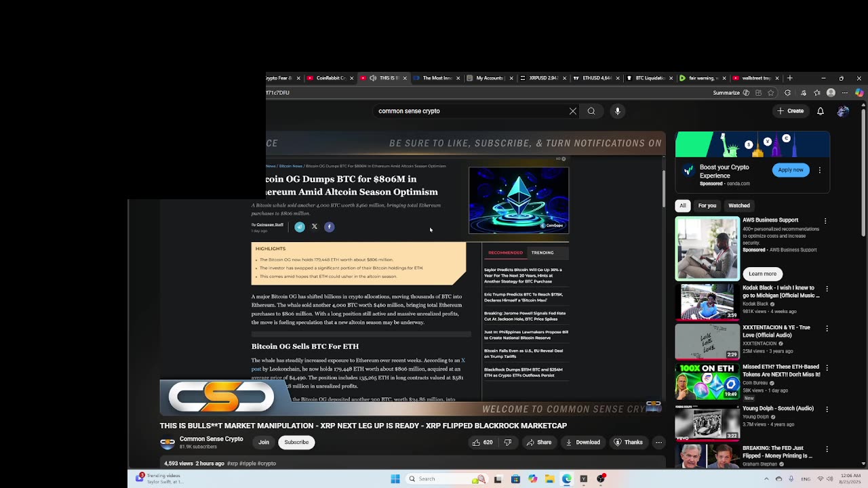Open the Microsoft Store taskbar icon
The width and height of the screenshot is (868, 488).
click(515, 479)
